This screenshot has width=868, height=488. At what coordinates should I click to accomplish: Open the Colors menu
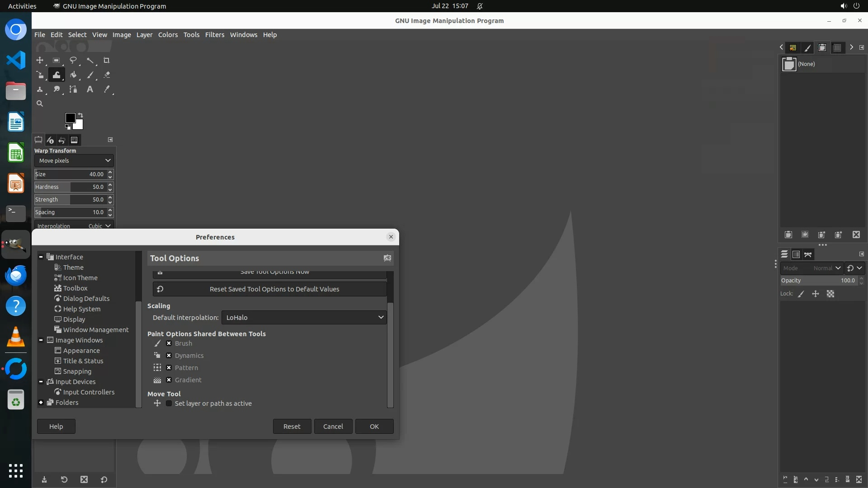point(168,35)
